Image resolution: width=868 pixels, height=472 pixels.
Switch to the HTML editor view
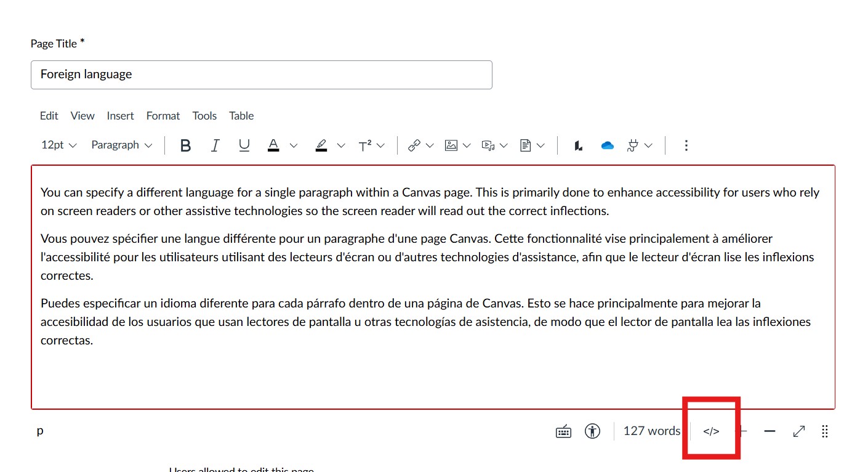pyautogui.click(x=711, y=431)
